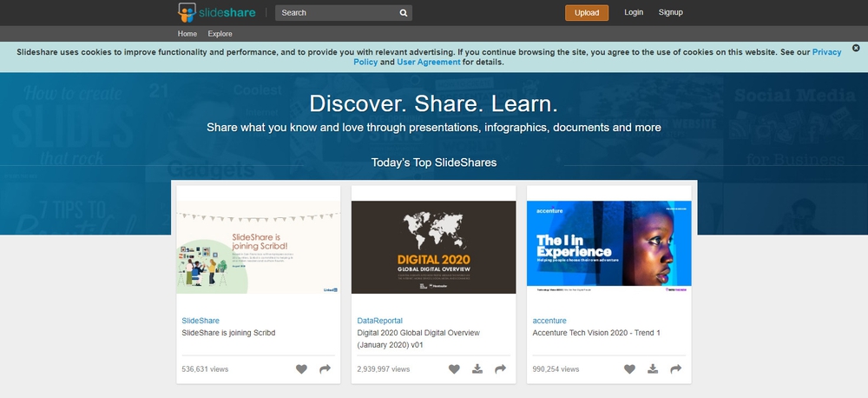Download the Digital 2020 presentation

(477, 369)
